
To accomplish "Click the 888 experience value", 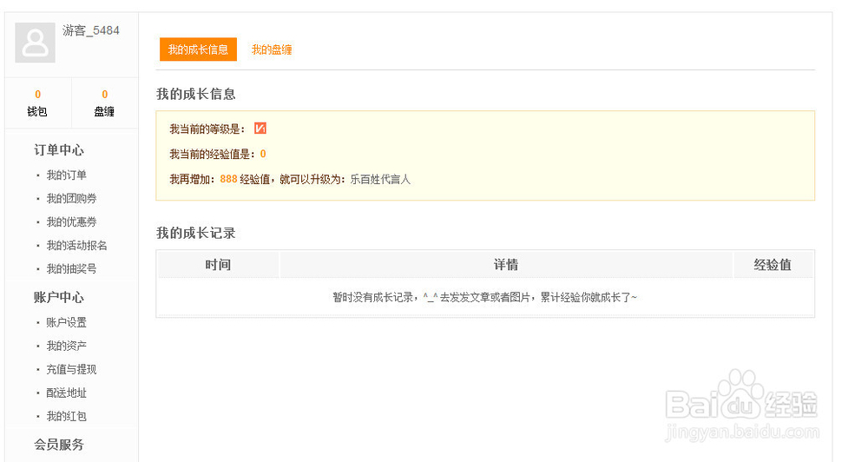I will point(228,179).
